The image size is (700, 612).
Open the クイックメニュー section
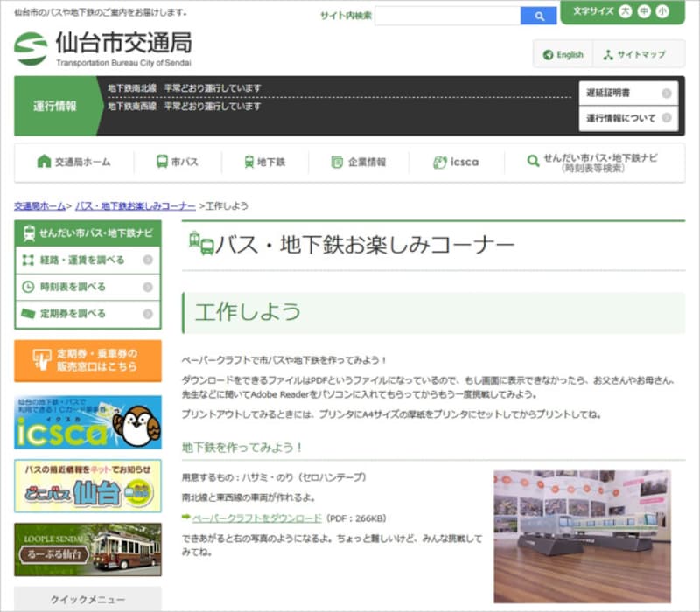[x=87, y=600]
